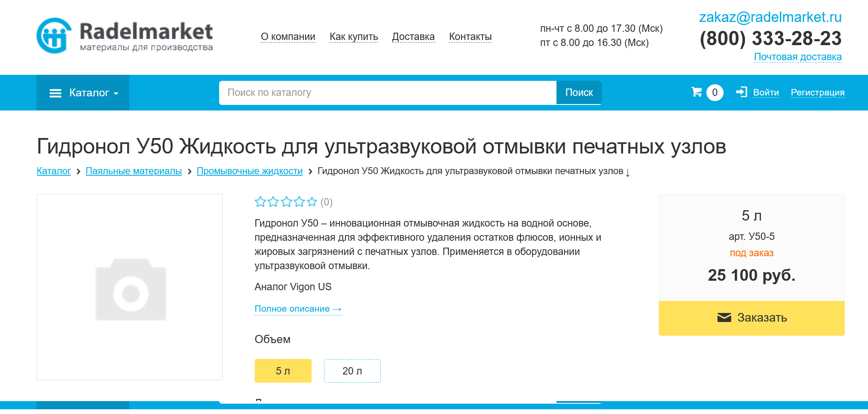This screenshot has height=414, width=868.
Task: Click the down arrow after breadcrumb title
Action: tap(628, 172)
